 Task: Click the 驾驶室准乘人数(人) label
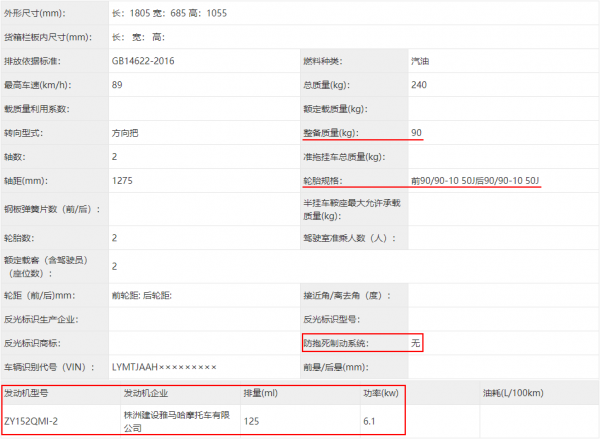(349, 238)
